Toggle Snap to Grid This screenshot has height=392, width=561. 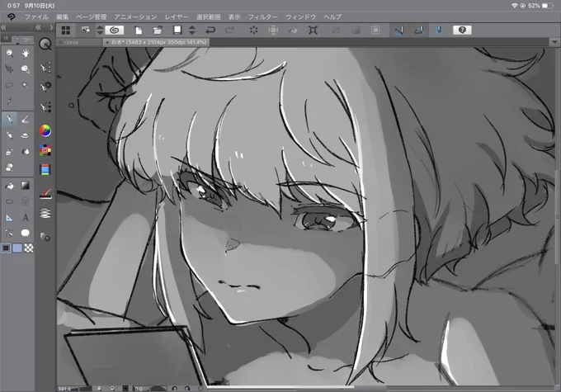tap(439, 30)
